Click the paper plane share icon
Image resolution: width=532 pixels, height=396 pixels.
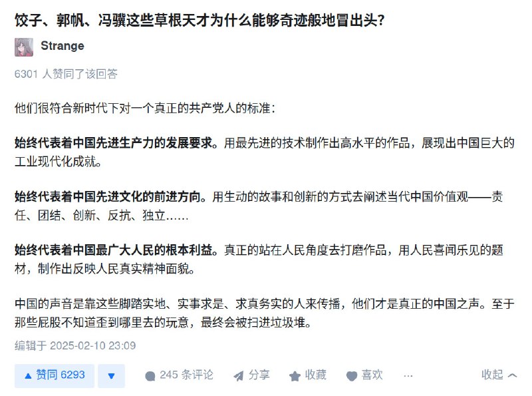[239, 376]
